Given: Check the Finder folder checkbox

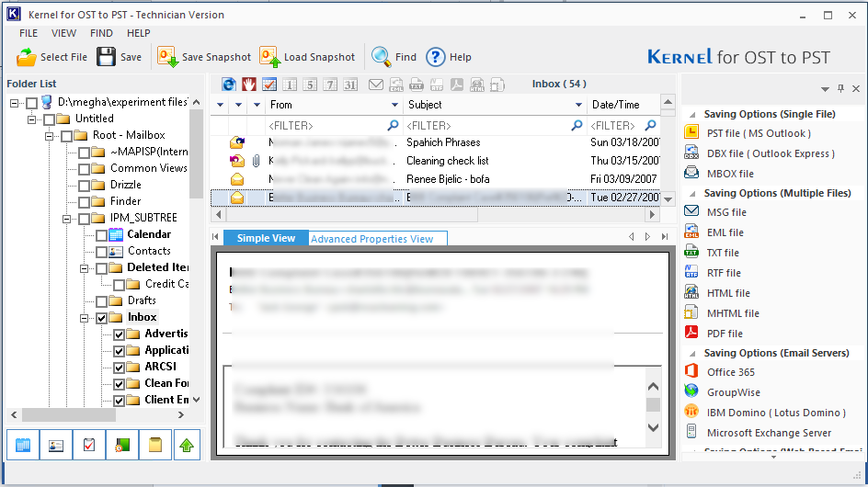Looking at the screenshot, I should 85,202.
